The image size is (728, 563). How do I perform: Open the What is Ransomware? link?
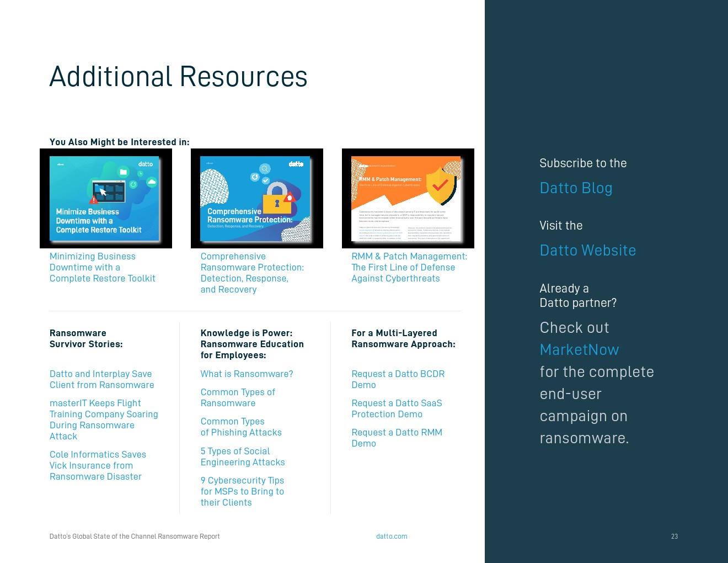247,374
